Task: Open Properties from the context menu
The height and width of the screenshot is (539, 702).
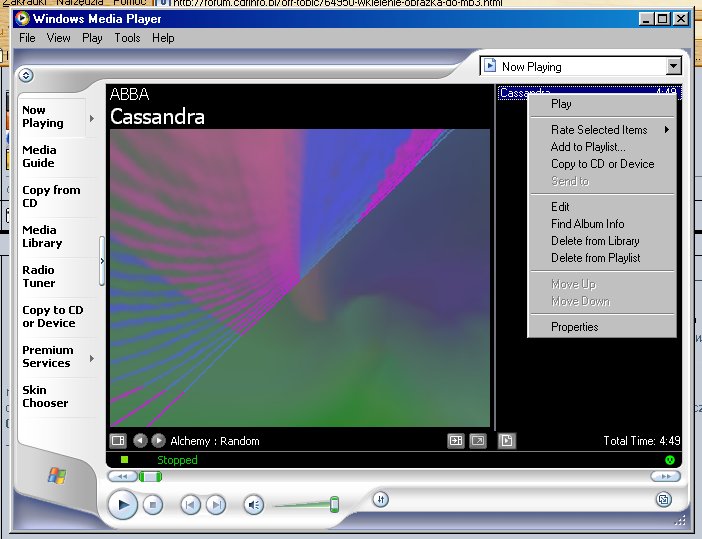Action: point(603,327)
